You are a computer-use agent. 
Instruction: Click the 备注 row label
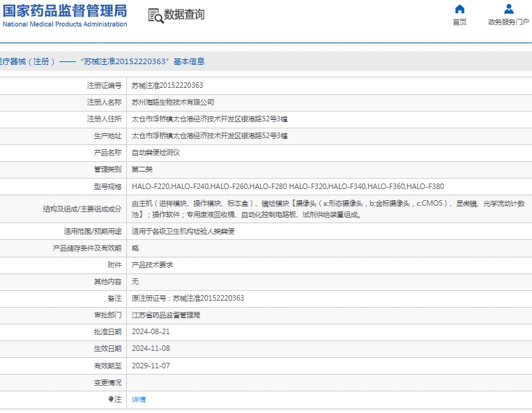point(114,299)
